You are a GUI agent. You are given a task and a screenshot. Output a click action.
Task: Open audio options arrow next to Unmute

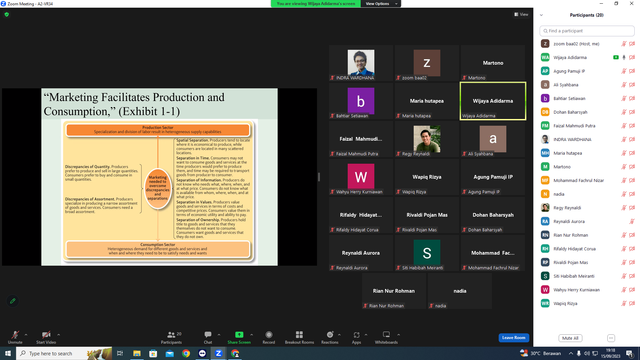click(x=26, y=335)
